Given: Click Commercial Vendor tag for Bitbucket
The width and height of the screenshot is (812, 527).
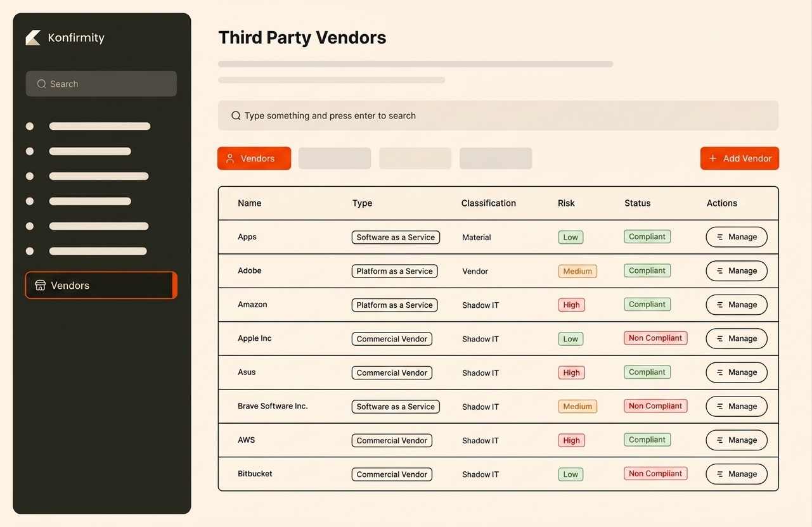Looking at the screenshot, I should point(392,474).
